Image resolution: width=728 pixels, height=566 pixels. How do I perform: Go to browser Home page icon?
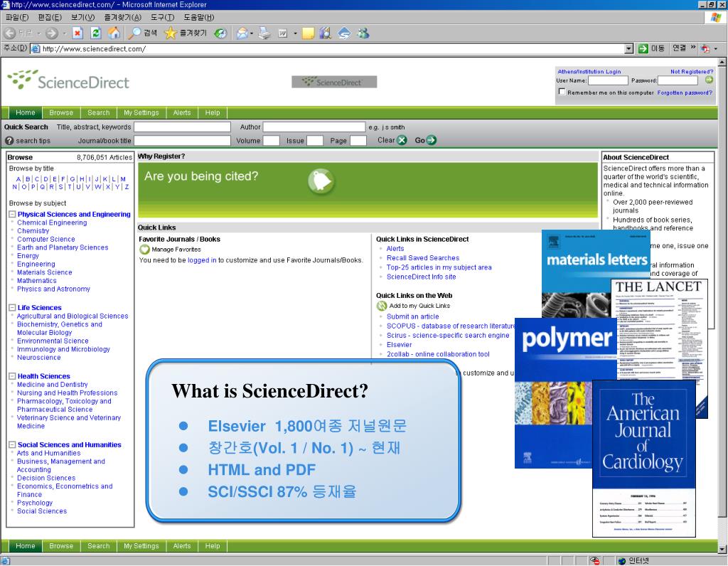(114, 33)
